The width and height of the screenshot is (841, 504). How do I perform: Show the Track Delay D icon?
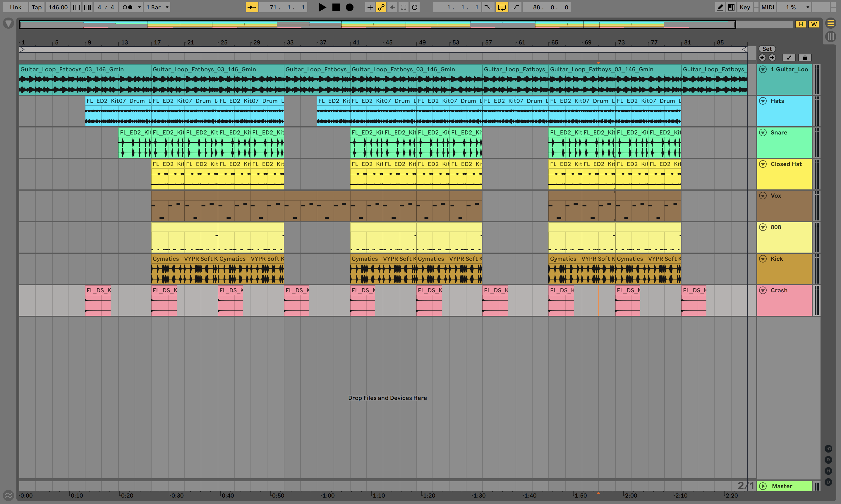828,482
